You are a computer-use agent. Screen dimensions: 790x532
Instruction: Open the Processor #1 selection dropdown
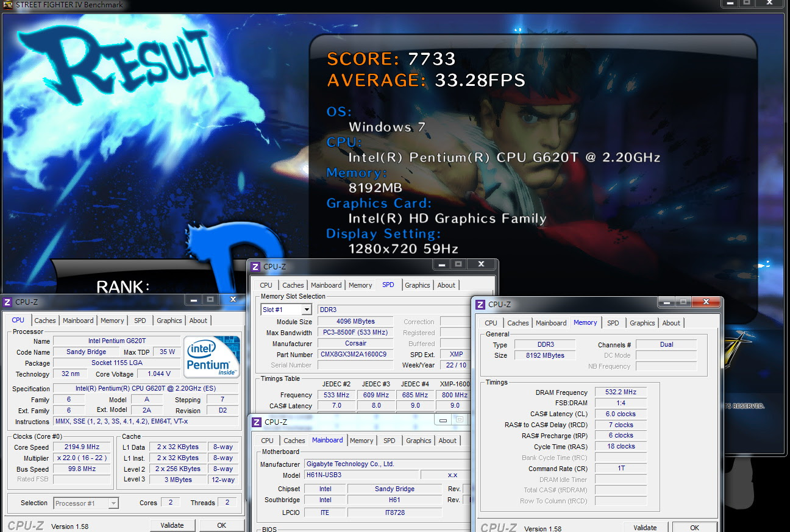point(113,503)
